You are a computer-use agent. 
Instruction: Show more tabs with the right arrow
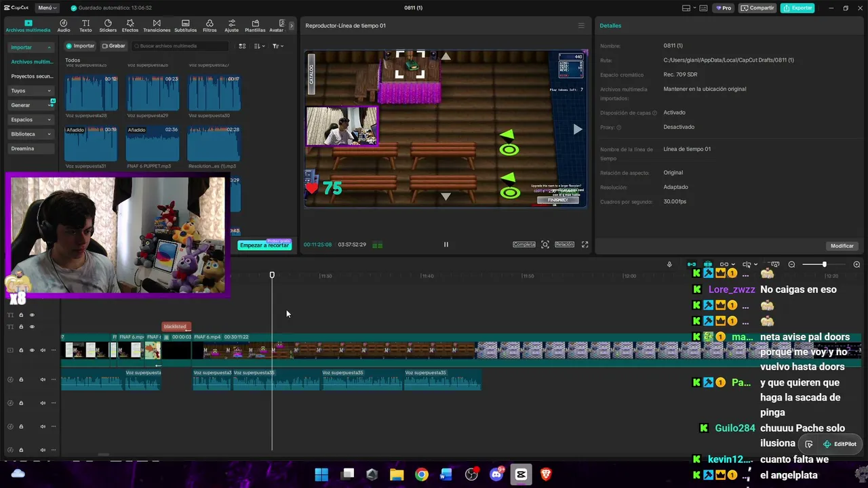(x=292, y=26)
